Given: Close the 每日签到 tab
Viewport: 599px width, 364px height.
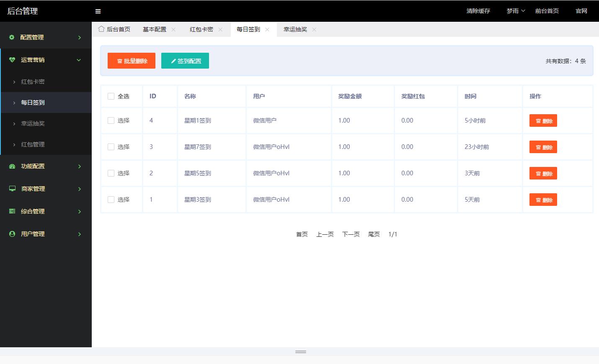Looking at the screenshot, I should coord(267,29).
